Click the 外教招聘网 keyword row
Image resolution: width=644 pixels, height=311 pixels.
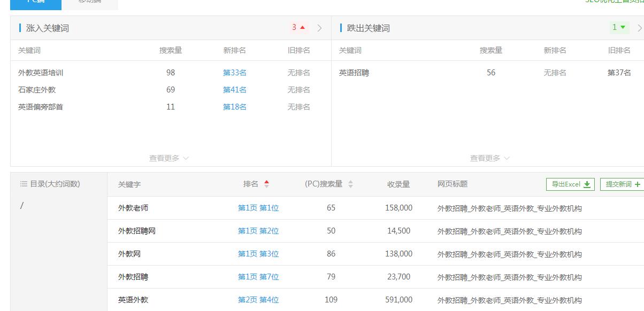point(137,231)
